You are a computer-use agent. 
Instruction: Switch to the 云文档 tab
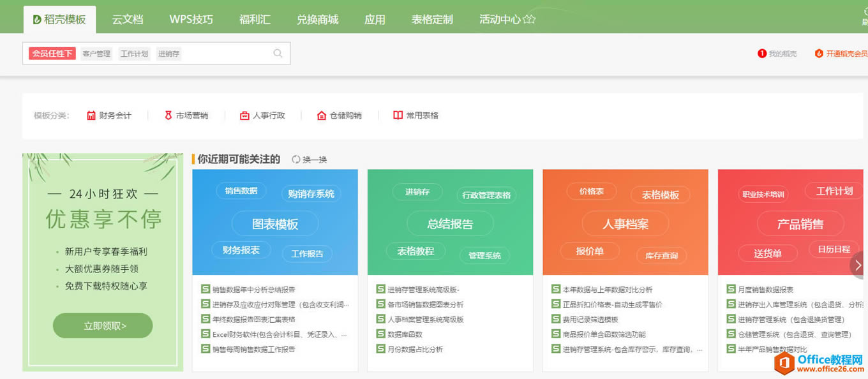[128, 19]
